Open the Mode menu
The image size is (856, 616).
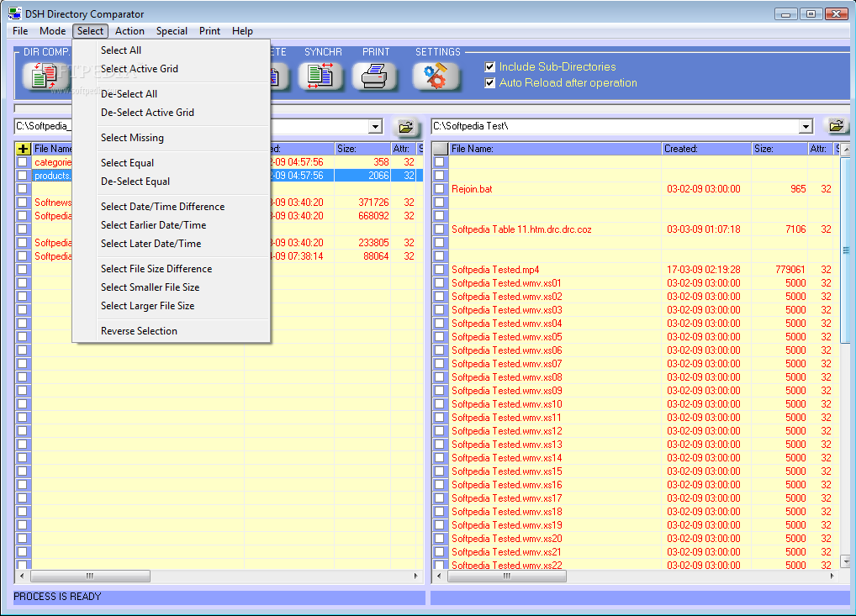point(52,31)
